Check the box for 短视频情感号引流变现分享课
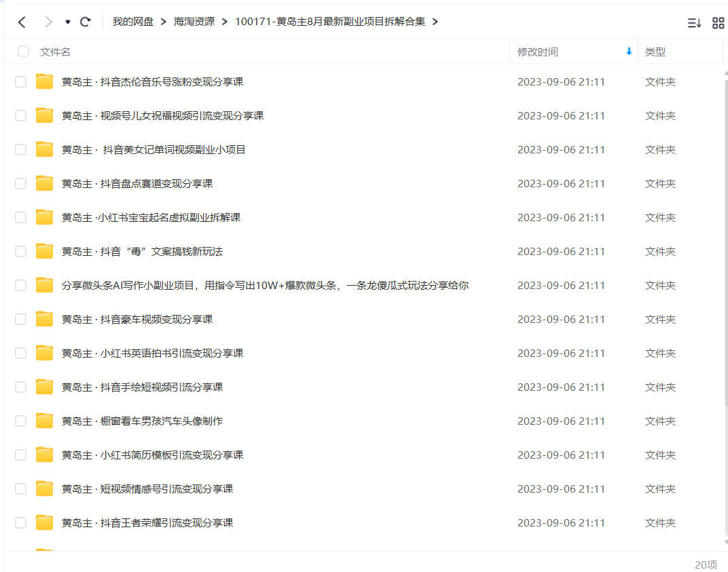The image size is (728, 572). (20, 489)
